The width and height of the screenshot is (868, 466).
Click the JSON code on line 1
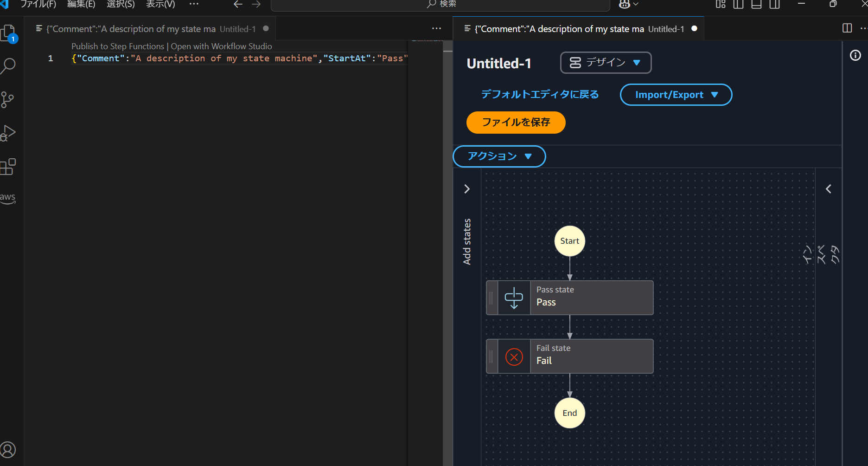pyautogui.click(x=239, y=58)
